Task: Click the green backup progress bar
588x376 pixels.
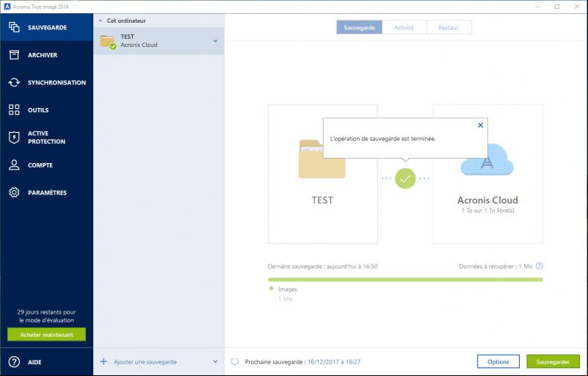Action: [405, 280]
